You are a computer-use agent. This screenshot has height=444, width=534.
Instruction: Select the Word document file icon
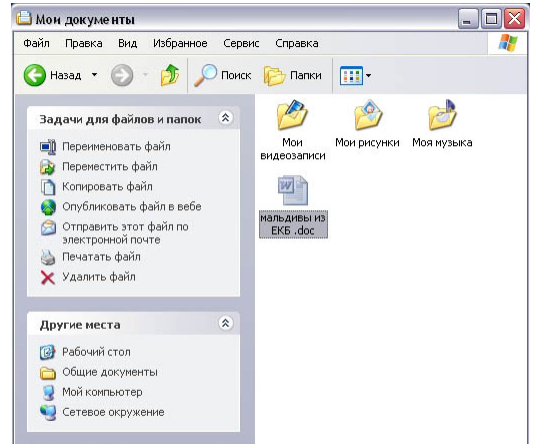(x=293, y=190)
